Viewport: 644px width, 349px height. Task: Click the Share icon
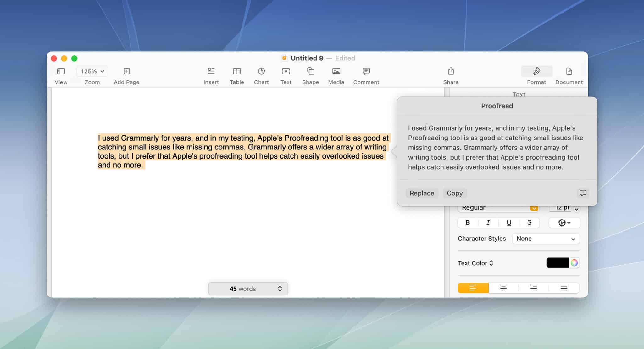click(x=451, y=71)
